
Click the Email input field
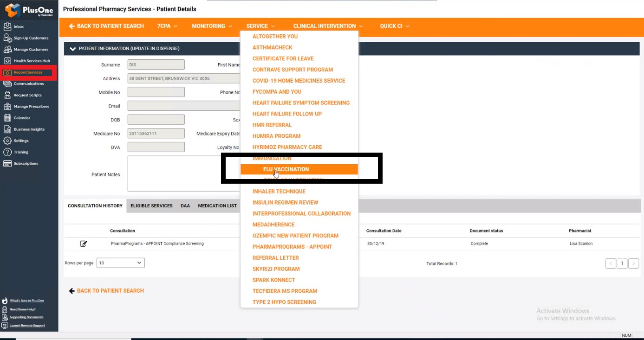tap(184, 106)
